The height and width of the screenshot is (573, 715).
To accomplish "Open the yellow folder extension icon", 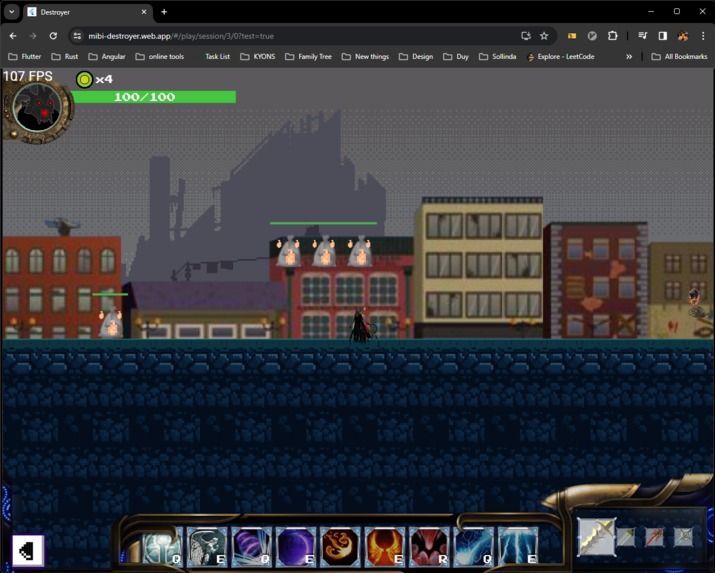I will [572, 36].
